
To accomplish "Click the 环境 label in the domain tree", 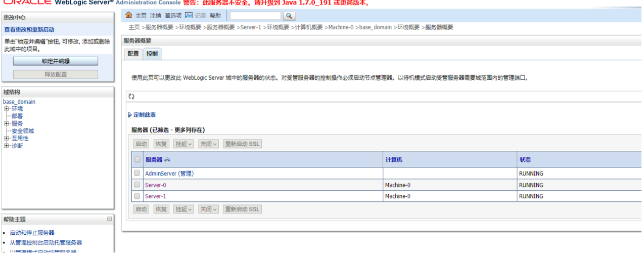I will pos(17,109).
